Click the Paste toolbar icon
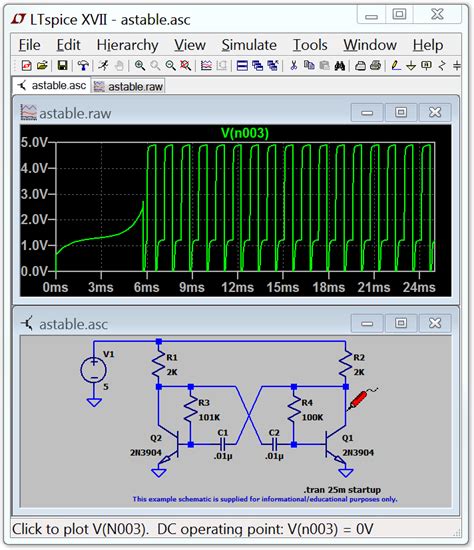This screenshot has width=474, height=550. pyautogui.click(x=325, y=66)
